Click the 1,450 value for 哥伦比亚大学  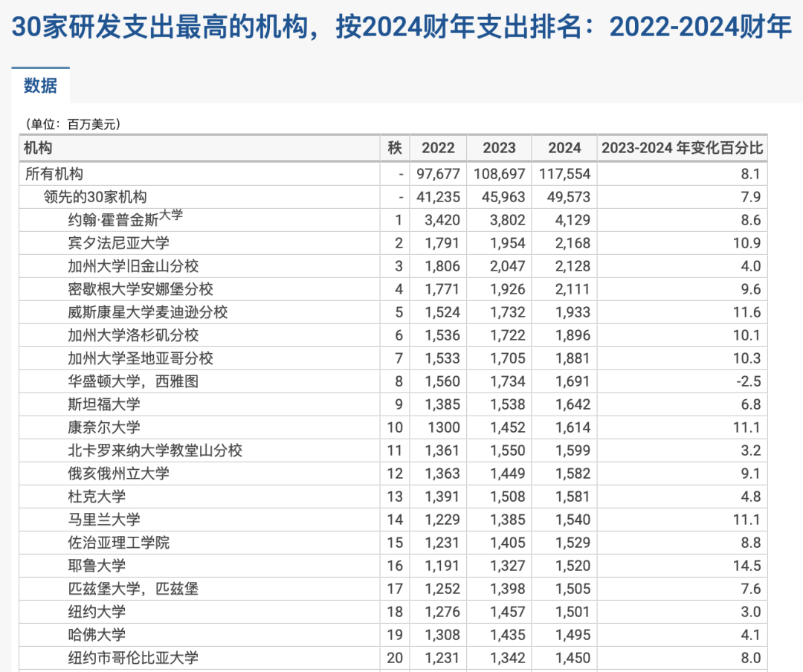(573, 658)
